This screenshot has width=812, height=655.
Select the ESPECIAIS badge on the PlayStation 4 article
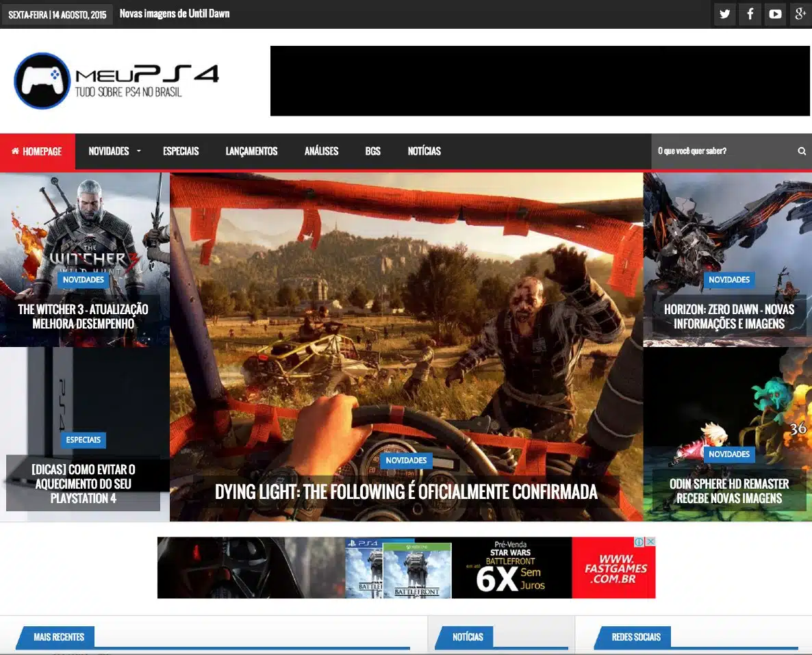pos(83,440)
